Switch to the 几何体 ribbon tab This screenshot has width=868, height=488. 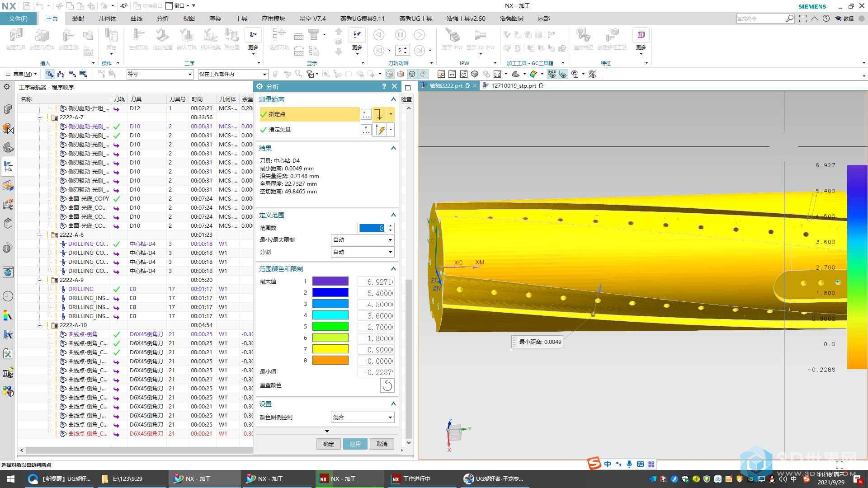pos(107,19)
